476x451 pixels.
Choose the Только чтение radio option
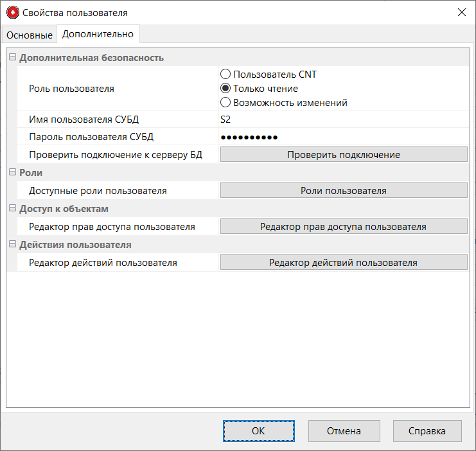pos(225,89)
